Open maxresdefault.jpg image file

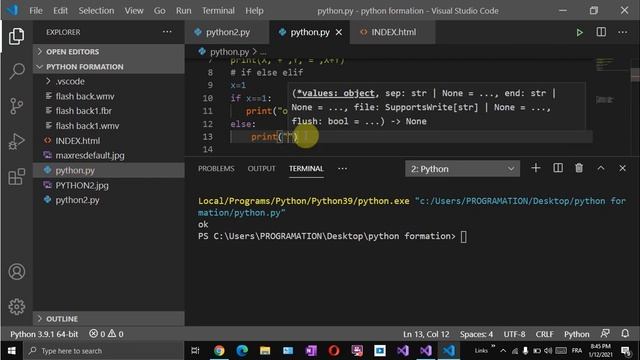pyautogui.click(x=109, y=156)
